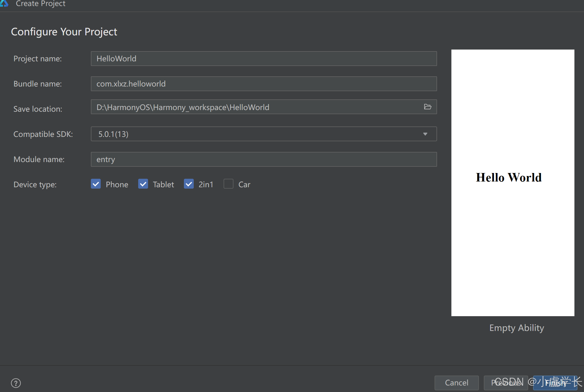Click the Empty Ability template label
The image size is (584, 392).
tap(516, 328)
